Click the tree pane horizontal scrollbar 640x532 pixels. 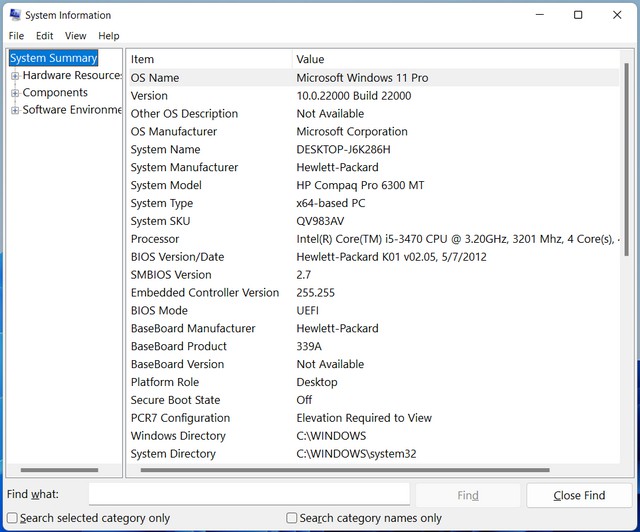coord(59,470)
